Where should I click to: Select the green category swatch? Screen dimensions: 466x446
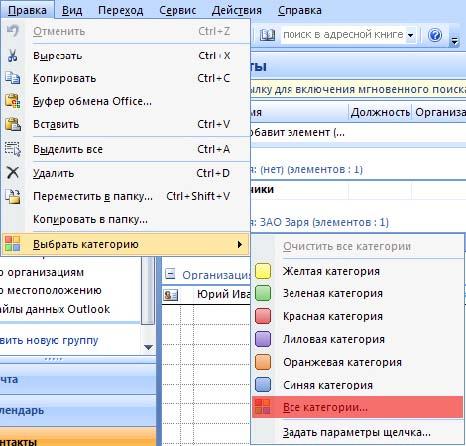[263, 293]
